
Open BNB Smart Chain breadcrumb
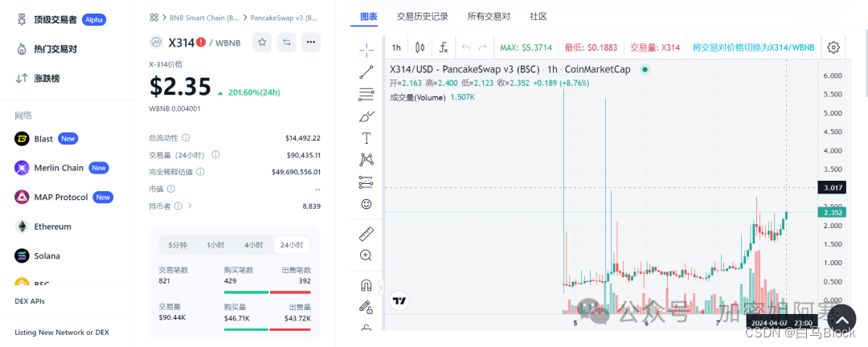coord(203,18)
